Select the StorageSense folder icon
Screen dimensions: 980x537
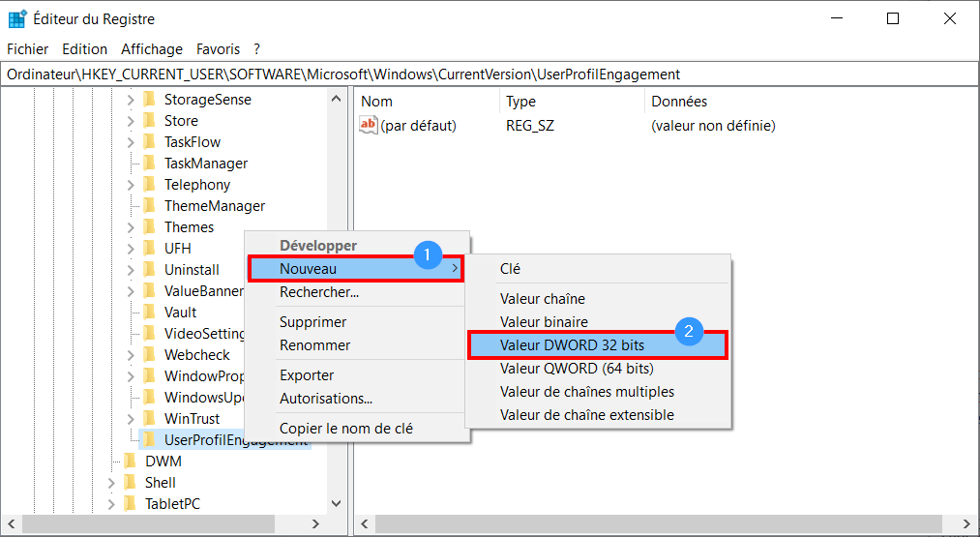[x=149, y=100]
